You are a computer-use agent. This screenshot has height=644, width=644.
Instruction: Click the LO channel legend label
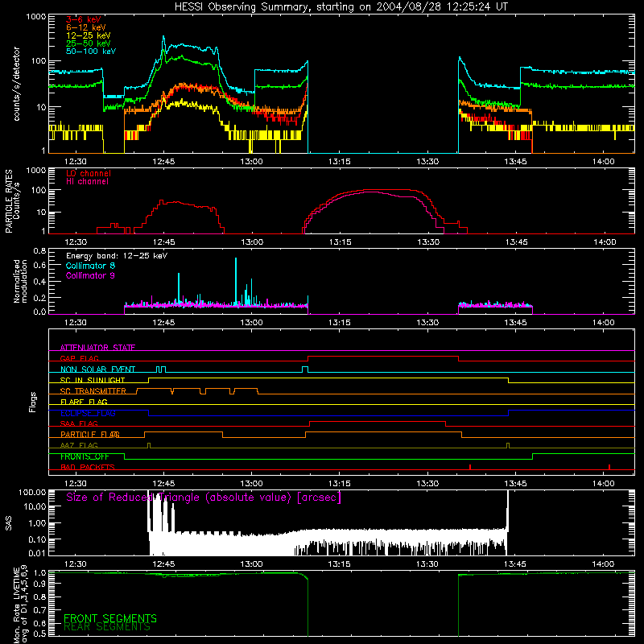[89, 173]
